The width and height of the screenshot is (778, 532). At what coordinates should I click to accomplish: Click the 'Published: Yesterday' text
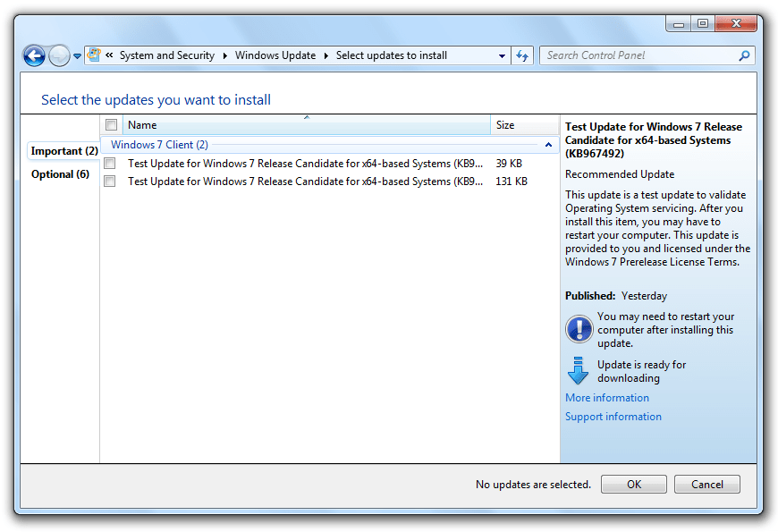(616, 296)
